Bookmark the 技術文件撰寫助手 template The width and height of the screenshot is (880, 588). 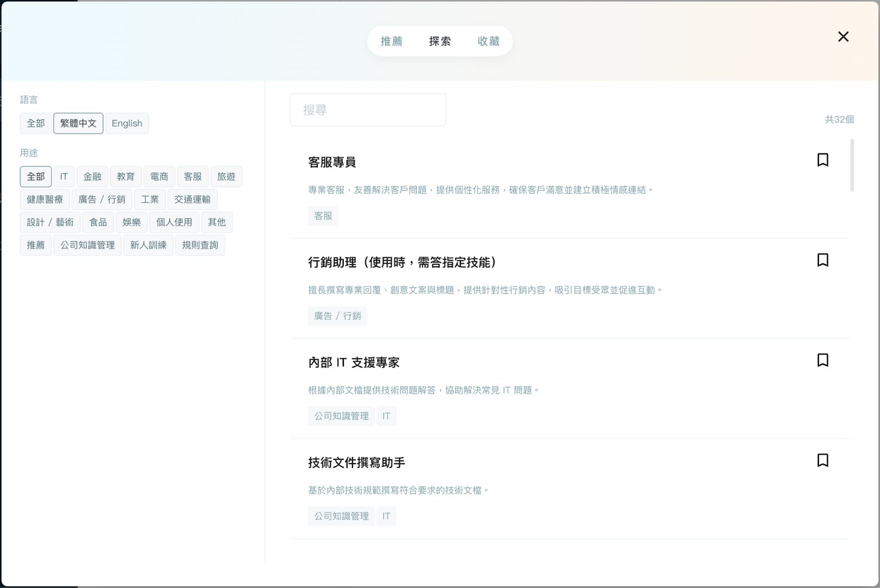822,460
